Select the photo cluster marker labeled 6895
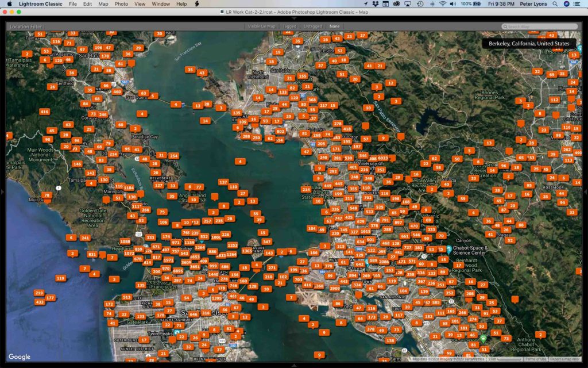The width and height of the screenshot is (588, 368). 178,271
